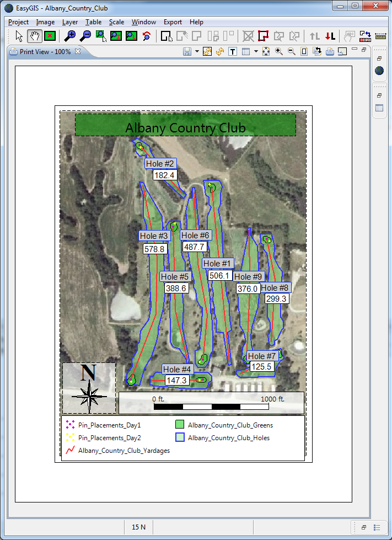
Task: Click the previous zoom tool
Action: click(x=147, y=35)
